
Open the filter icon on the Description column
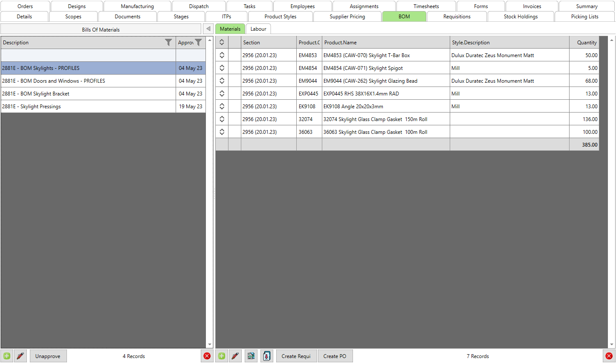click(x=169, y=43)
